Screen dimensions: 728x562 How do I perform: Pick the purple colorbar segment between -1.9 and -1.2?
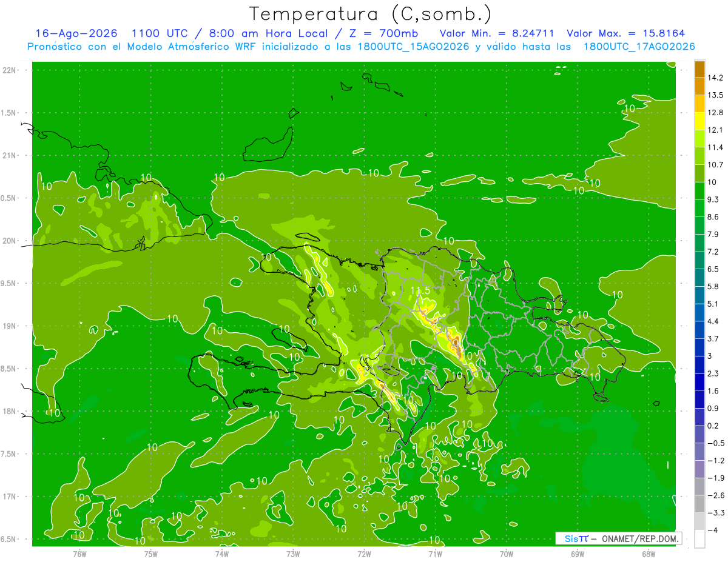[x=699, y=469]
